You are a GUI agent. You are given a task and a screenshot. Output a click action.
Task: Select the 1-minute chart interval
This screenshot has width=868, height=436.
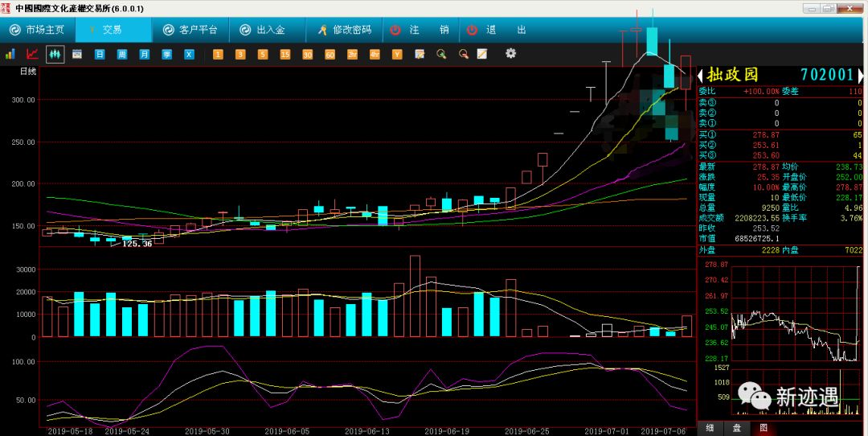tap(218, 54)
